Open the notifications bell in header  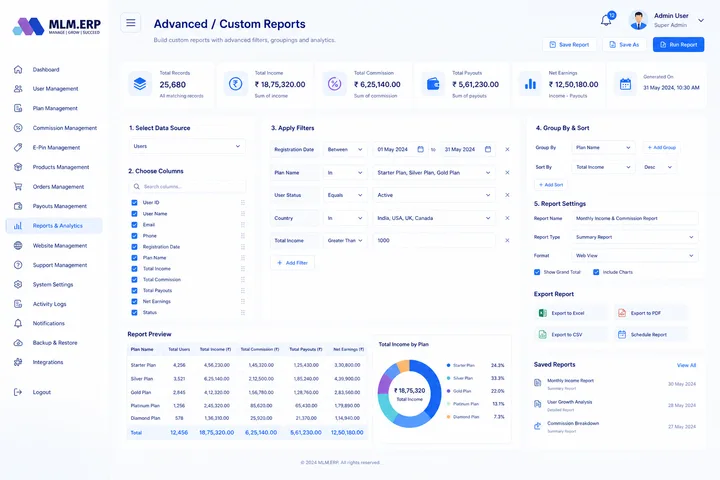coord(606,20)
